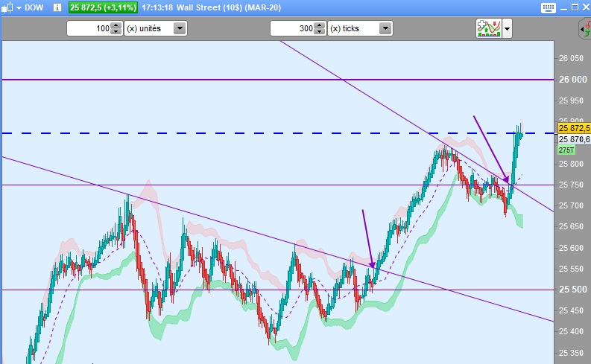Click the 100 units quantity field
Viewport: 591px width, 364px height.
(89, 28)
